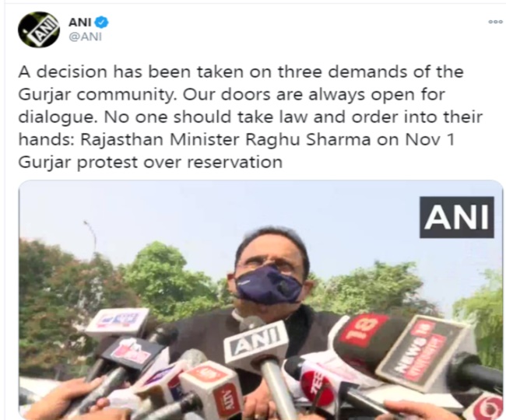The image size is (506, 420).
Task: Open the ANI round profile avatar
Action: coord(39,30)
